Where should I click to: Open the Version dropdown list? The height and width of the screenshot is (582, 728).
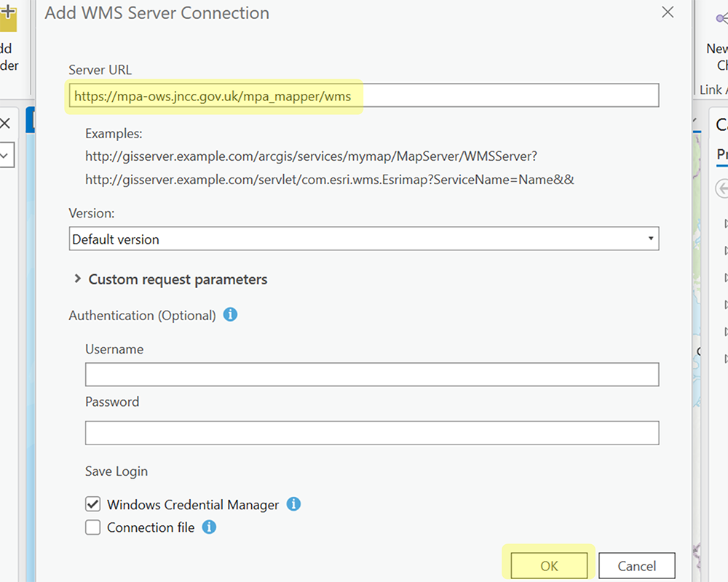(x=364, y=239)
